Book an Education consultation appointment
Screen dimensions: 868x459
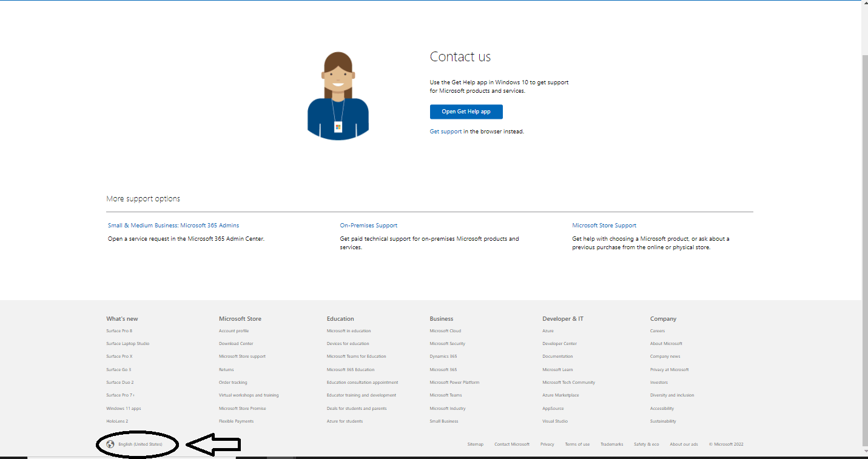362,383
